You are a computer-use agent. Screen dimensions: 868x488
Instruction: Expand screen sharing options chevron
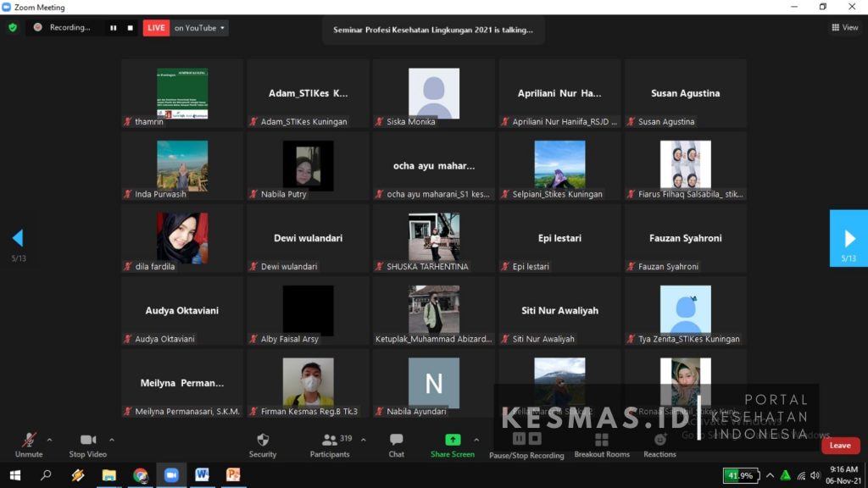476,441
